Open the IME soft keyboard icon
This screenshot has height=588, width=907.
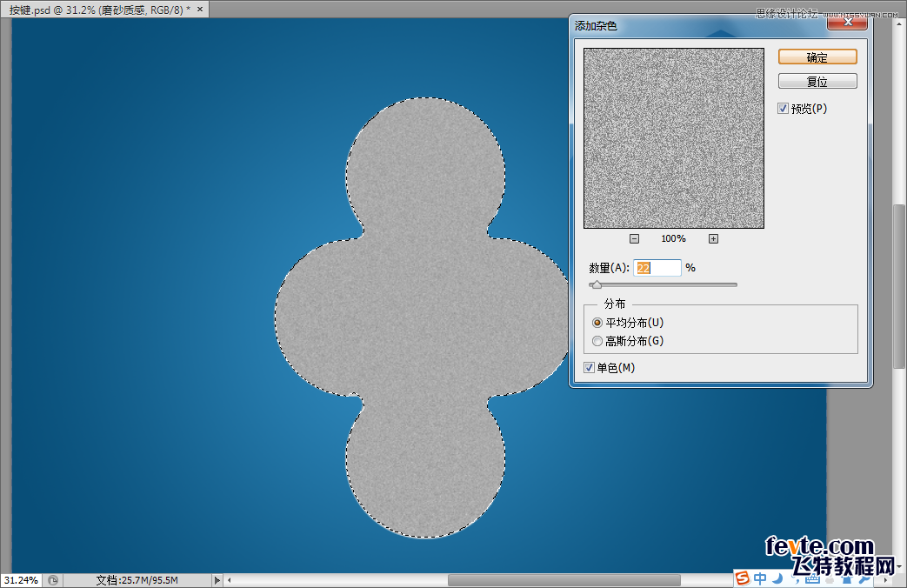[x=812, y=578]
